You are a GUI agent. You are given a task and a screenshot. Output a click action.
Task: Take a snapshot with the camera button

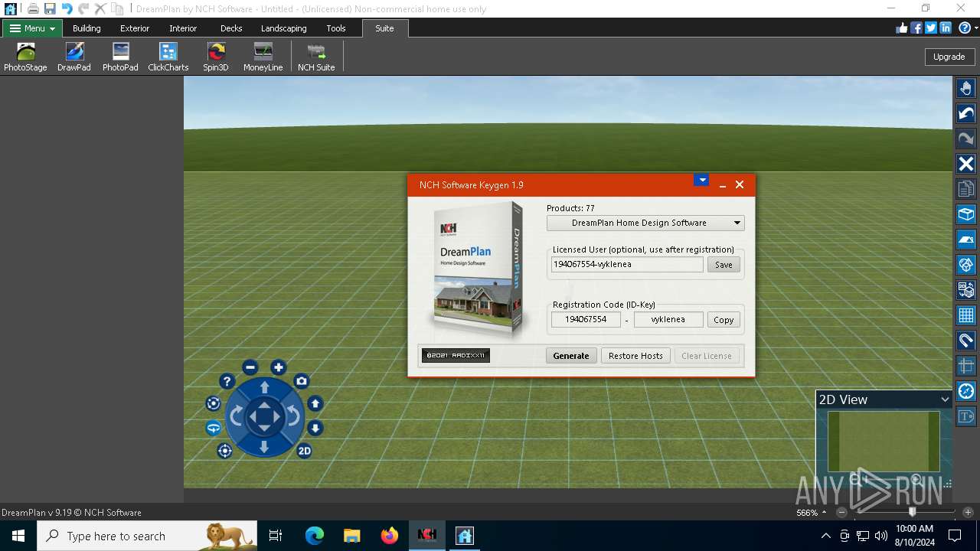click(x=302, y=381)
